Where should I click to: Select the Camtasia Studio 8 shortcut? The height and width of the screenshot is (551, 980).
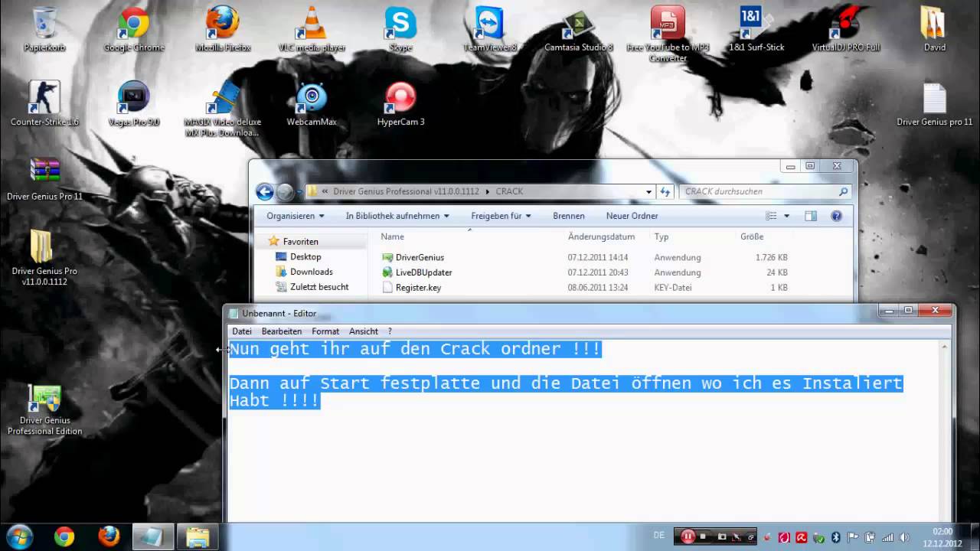point(579,29)
